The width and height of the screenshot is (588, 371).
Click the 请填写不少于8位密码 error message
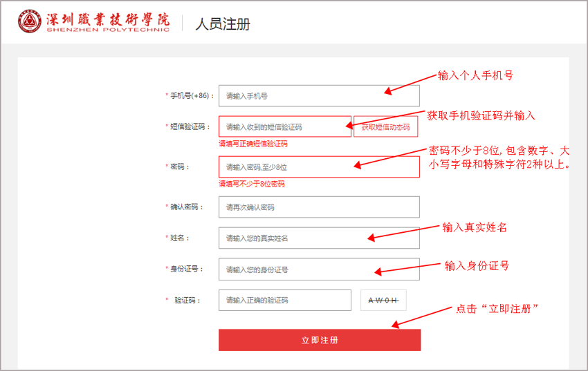(x=251, y=184)
